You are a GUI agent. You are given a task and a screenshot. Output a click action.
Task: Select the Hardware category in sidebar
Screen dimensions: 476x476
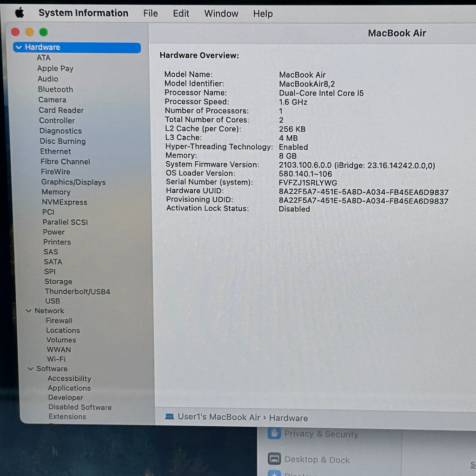point(77,47)
